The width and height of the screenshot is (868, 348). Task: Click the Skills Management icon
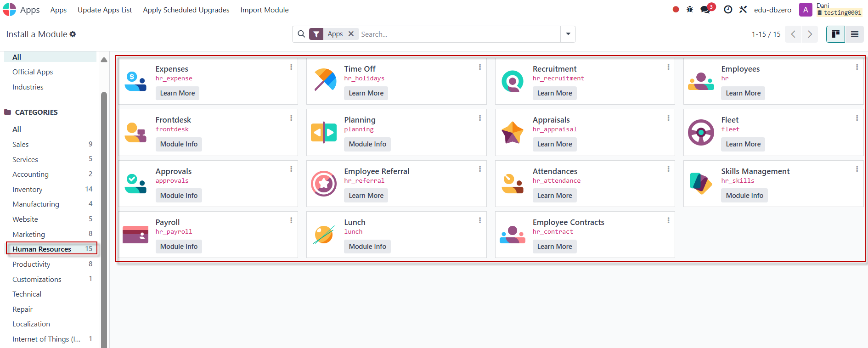tap(701, 184)
